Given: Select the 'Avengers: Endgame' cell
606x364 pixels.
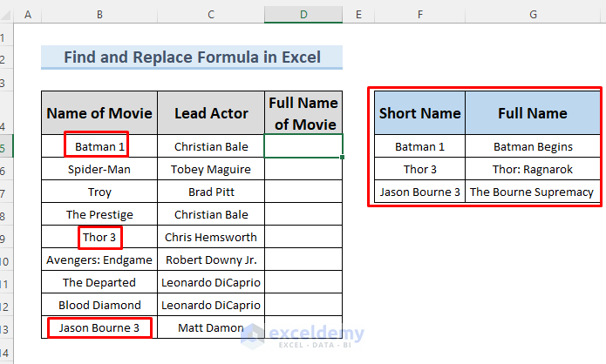Looking at the screenshot, I should (99, 260).
